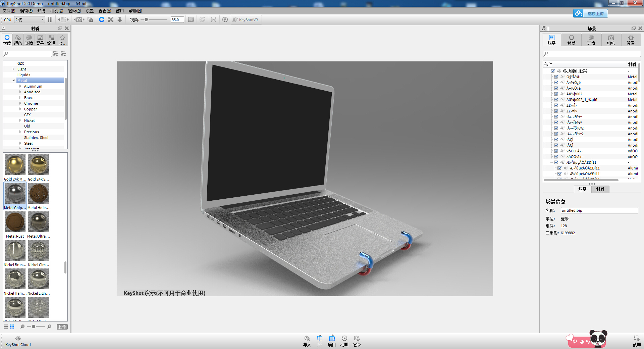The image size is (644, 349).
Task: Select the lower 材质 sub-tab under scene tree
Action: tap(600, 189)
